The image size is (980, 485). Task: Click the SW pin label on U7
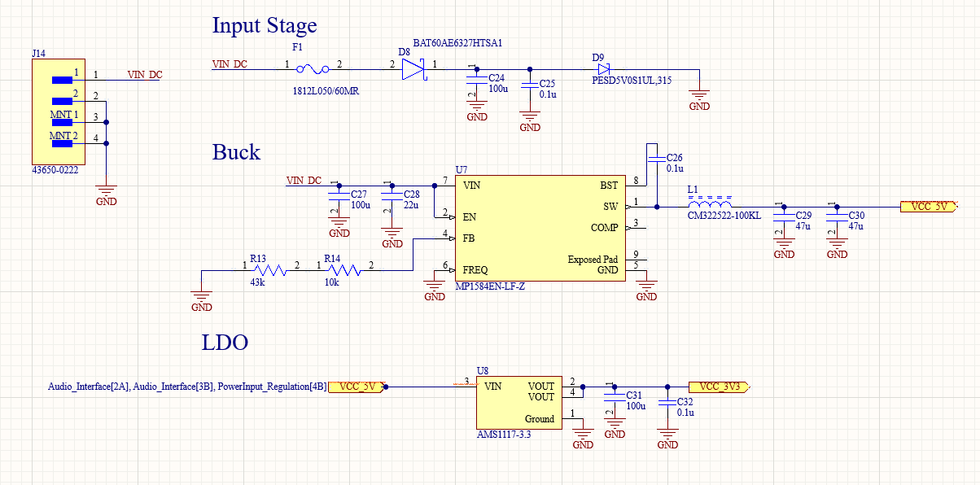(x=610, y=207)
